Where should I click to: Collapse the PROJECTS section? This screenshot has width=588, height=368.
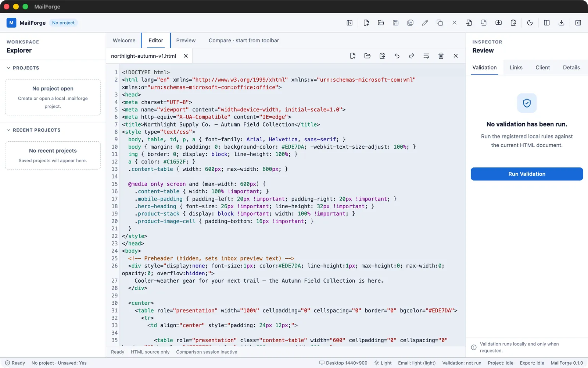coord(23,68)
